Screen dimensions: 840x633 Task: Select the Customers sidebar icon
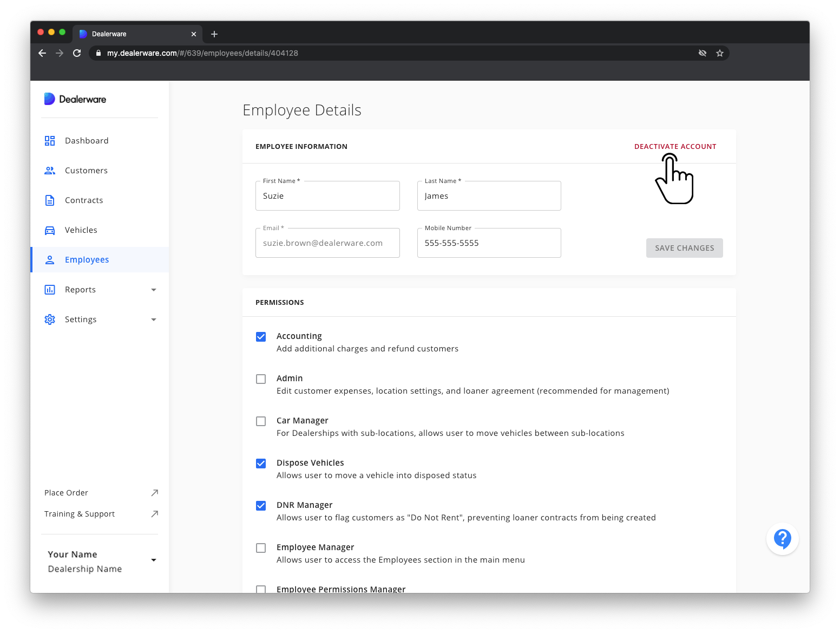[x=50, y=170]
